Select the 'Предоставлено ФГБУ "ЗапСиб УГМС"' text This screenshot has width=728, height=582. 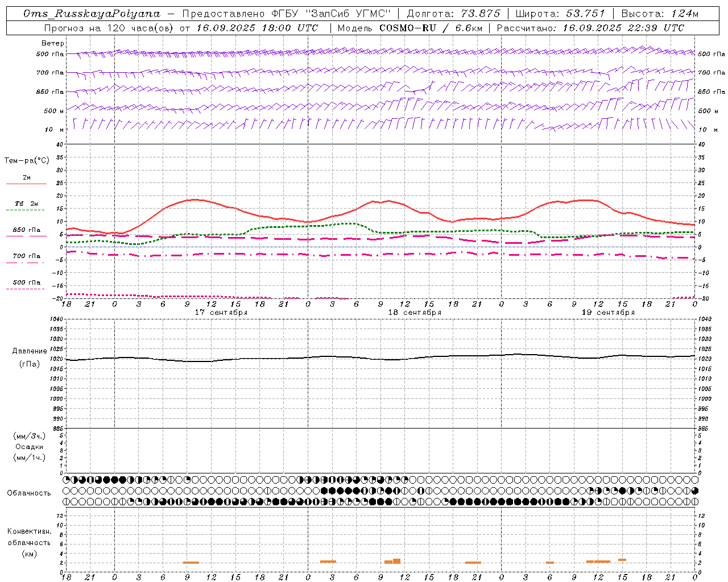[287, 14]
